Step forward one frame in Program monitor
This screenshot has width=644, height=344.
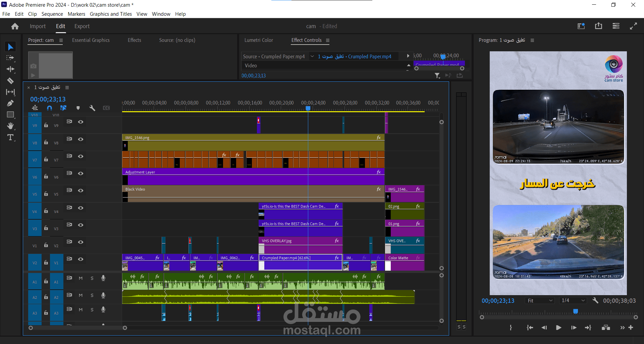pyautogui.click(x=574, y=328)
